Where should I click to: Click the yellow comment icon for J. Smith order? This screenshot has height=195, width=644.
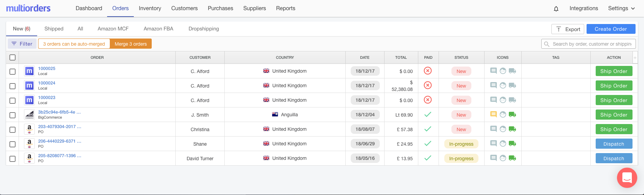coord(493,115)
